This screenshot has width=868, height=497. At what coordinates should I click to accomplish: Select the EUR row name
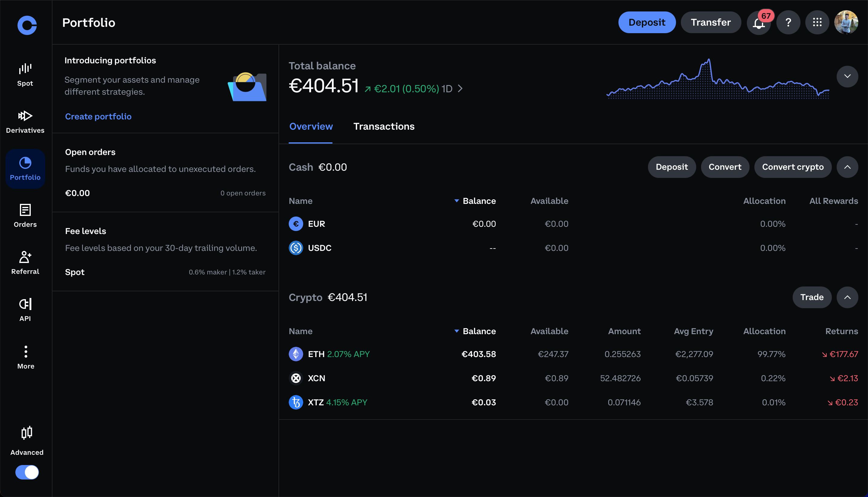[x=316, y=224]
